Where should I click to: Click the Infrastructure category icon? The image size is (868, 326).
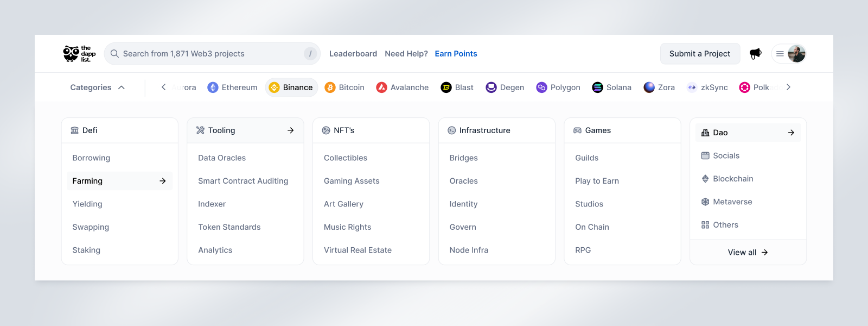click(452, 130)
